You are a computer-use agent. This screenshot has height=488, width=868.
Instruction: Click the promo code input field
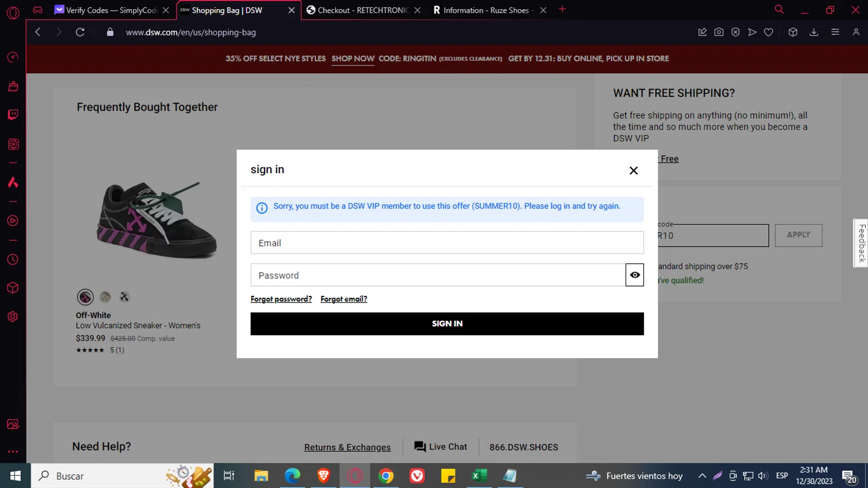[x=713, y=236]
